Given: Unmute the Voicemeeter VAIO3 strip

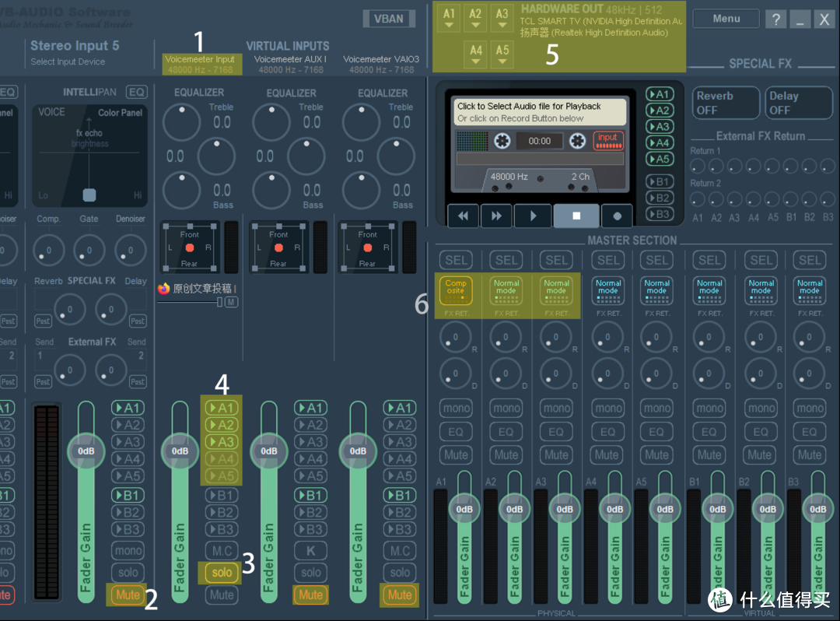Looking at the screenshot, I should pos(400,595).
